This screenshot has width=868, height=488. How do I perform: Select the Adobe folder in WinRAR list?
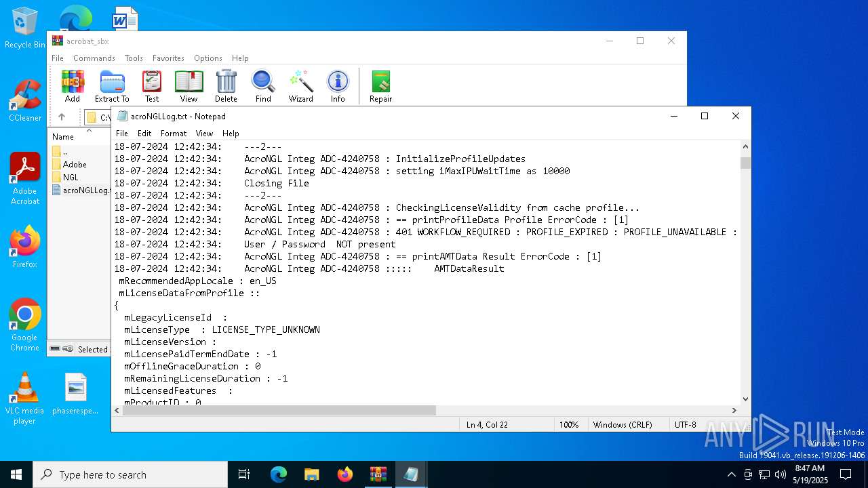tap(75, 165)
